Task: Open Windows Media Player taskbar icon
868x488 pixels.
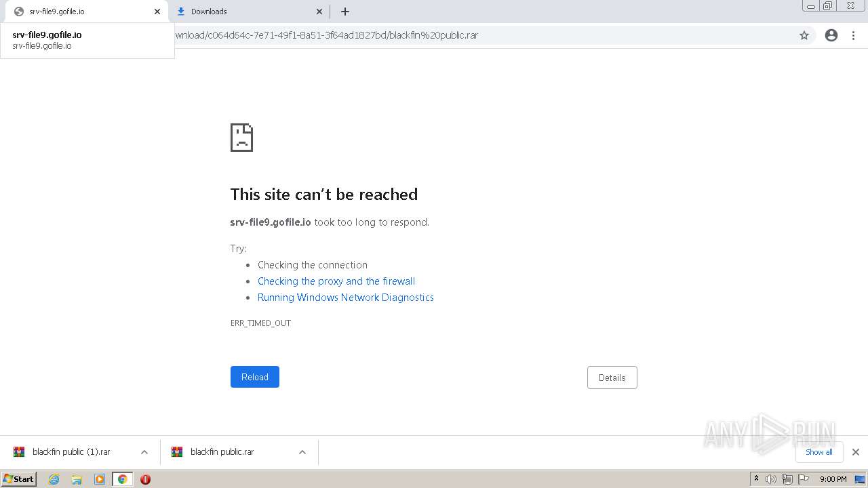Action: point(100,479)
